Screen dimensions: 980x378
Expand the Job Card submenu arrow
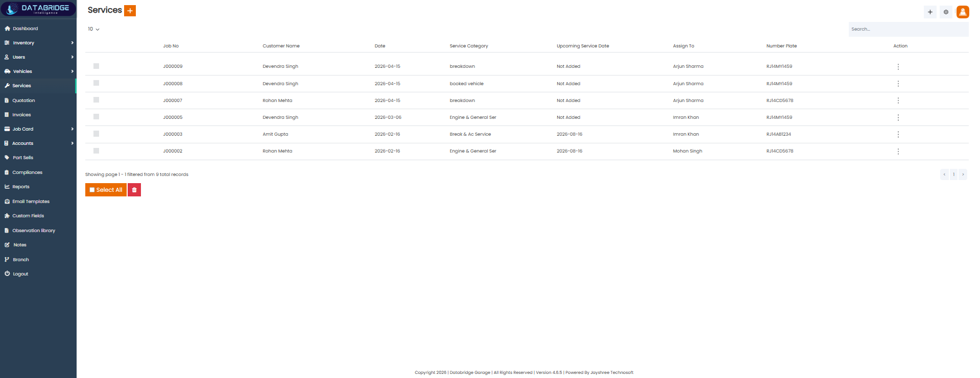click(x=72, y=129)
